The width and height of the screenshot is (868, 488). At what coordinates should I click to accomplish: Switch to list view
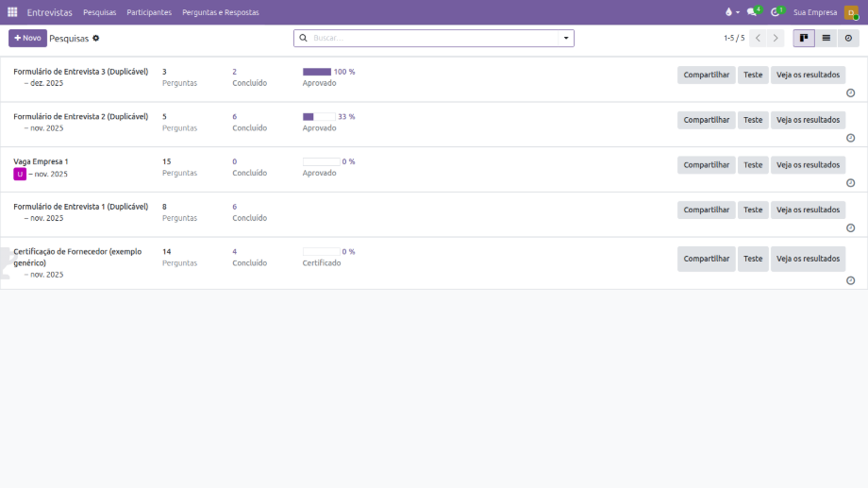826,39
